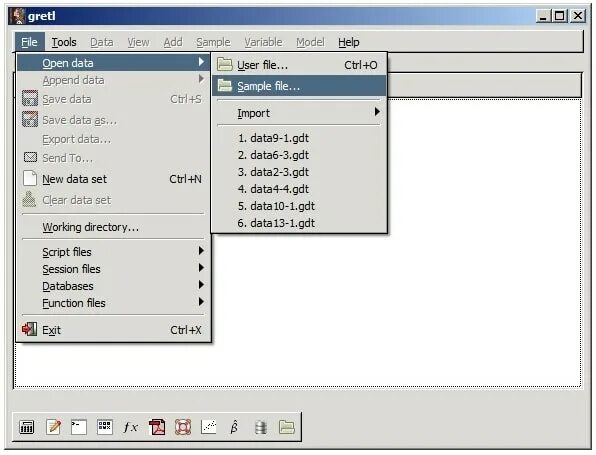Click the Send To envelope icon
The width and height of the screenshot is (596, 455).
click(30, 157)
